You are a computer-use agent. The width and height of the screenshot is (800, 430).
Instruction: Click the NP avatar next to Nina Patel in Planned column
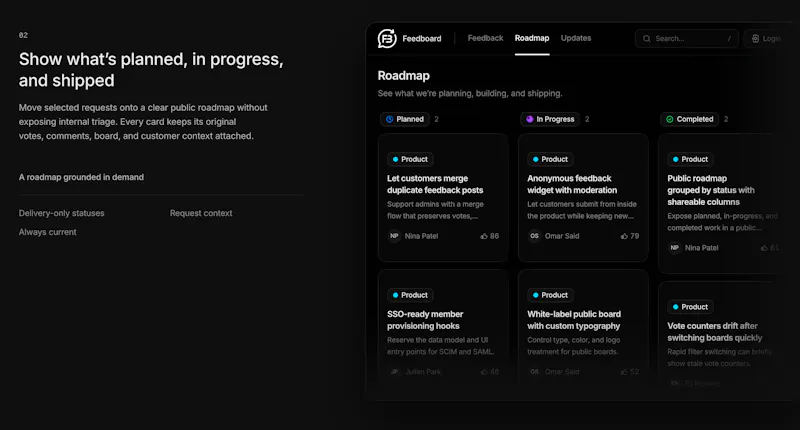click(394, 236)
